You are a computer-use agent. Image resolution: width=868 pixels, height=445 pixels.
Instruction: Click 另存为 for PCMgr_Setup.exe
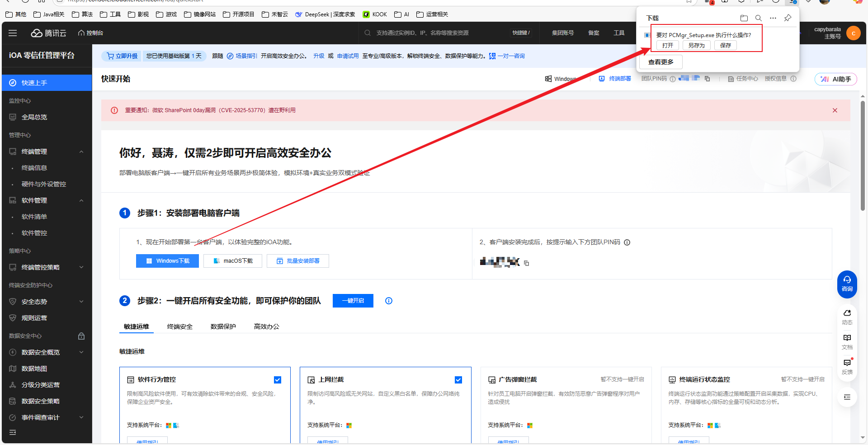tap(697, 45)
